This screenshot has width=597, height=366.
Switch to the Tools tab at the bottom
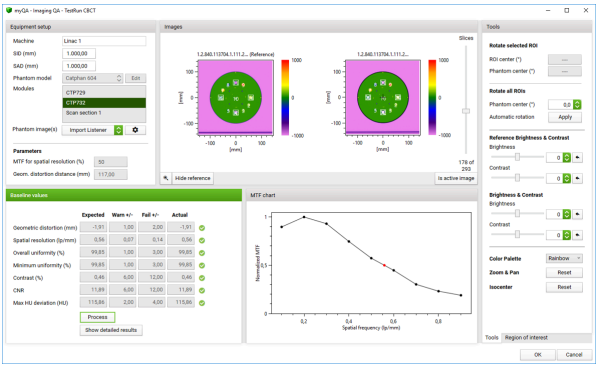(x=492, y=337)
